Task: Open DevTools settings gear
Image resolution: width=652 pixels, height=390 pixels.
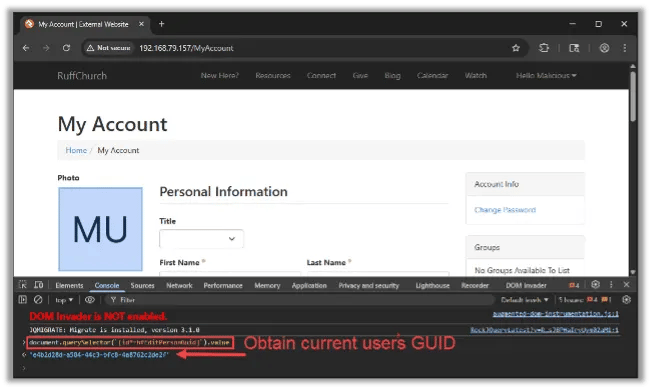Action: [x=595, y=284]
